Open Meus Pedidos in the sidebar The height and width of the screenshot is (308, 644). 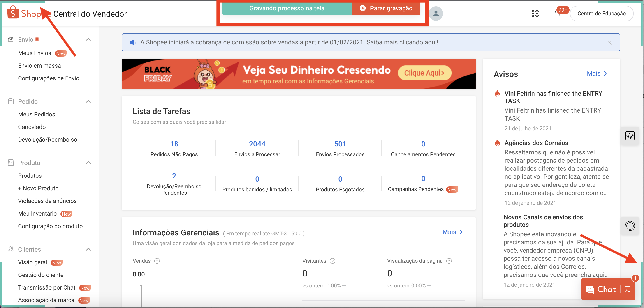point(37,114)
